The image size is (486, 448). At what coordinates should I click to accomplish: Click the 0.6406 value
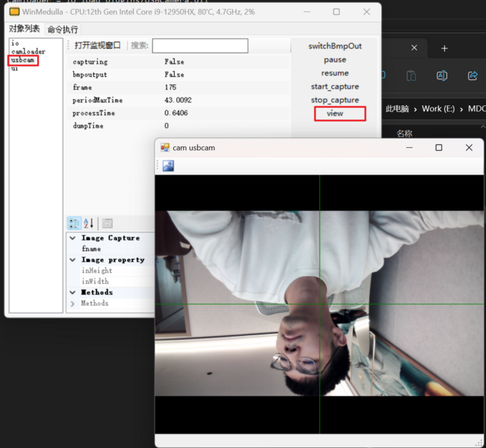[176, 113]
